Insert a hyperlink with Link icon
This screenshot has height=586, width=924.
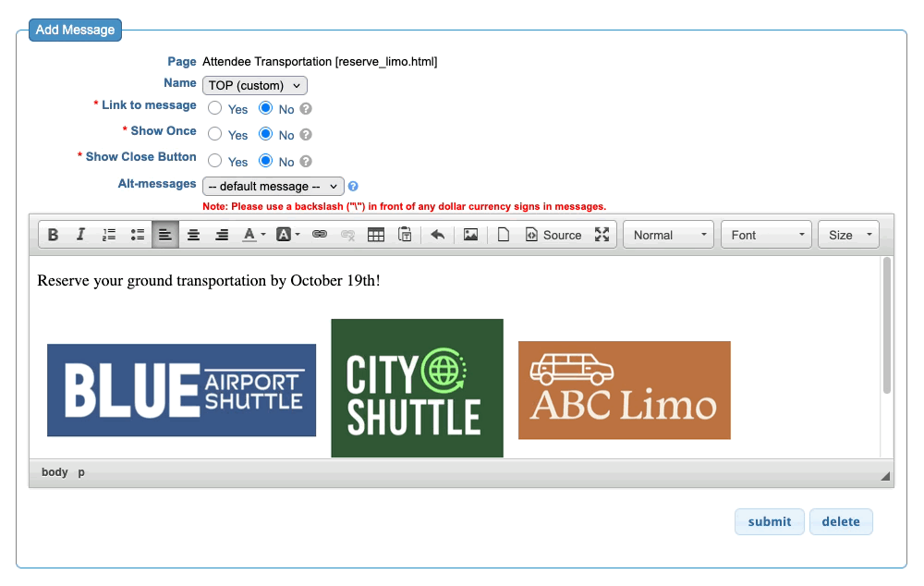(320, 235)
